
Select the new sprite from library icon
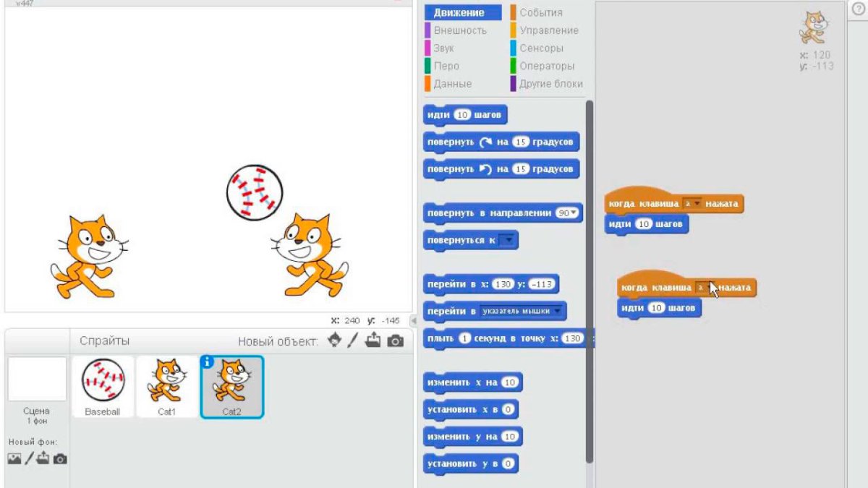334,342
